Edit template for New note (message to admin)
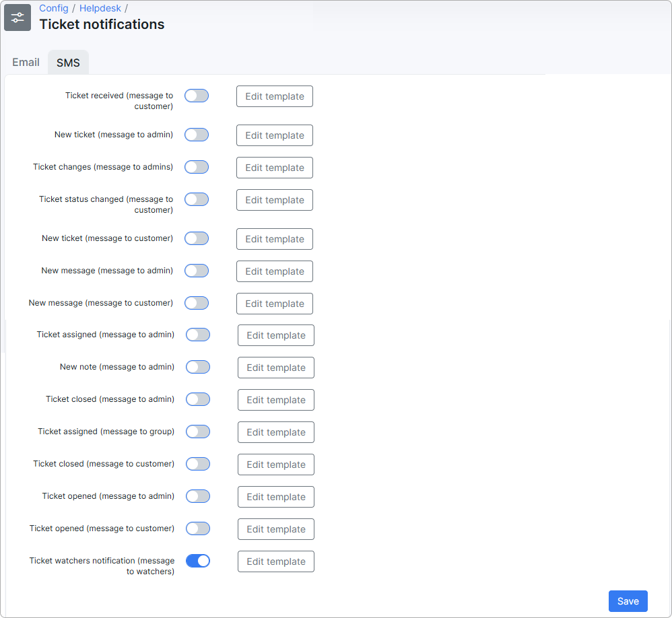 [x=276, y=368]
